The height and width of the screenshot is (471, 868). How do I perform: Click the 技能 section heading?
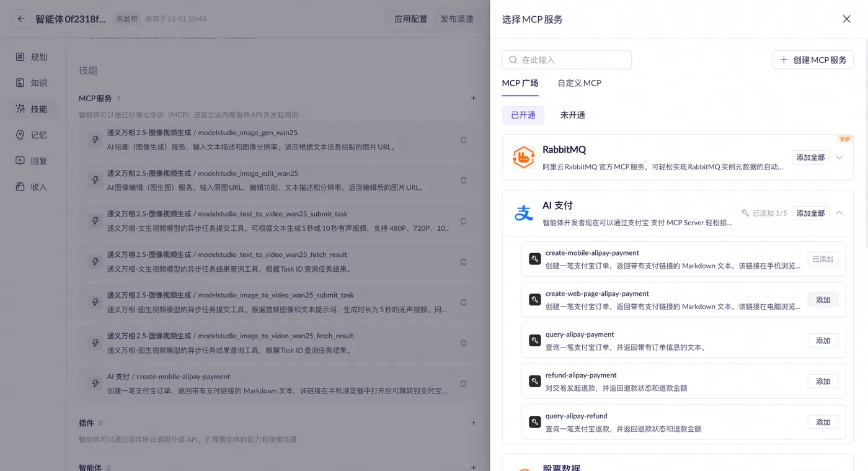coord(88,71)
